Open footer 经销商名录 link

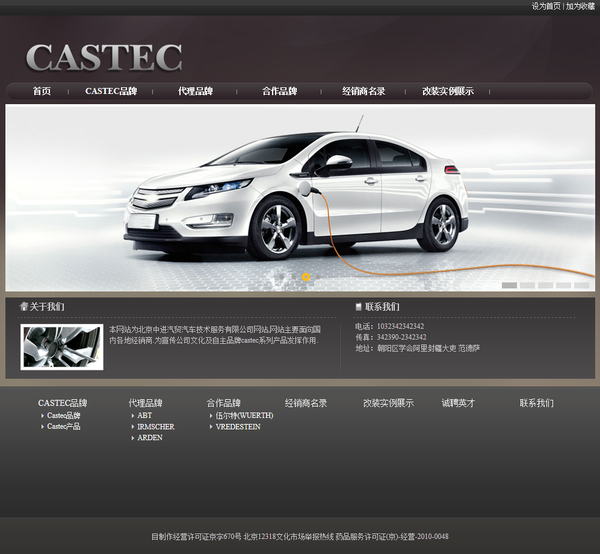(x=306, y=403)
